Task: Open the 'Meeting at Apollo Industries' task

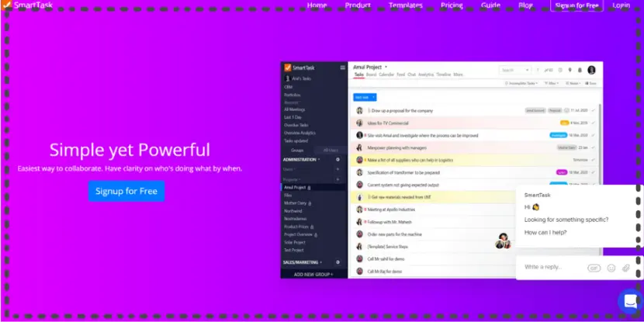Action: pos(391,209)
